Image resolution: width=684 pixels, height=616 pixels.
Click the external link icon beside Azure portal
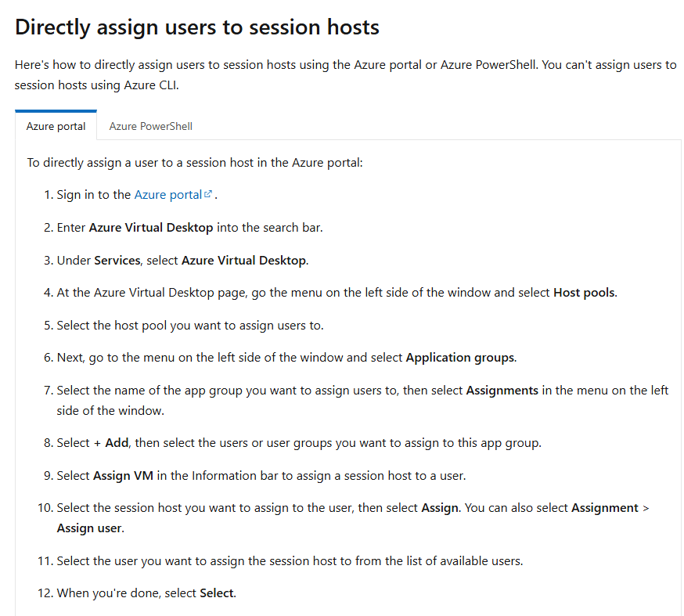(208, 194)
